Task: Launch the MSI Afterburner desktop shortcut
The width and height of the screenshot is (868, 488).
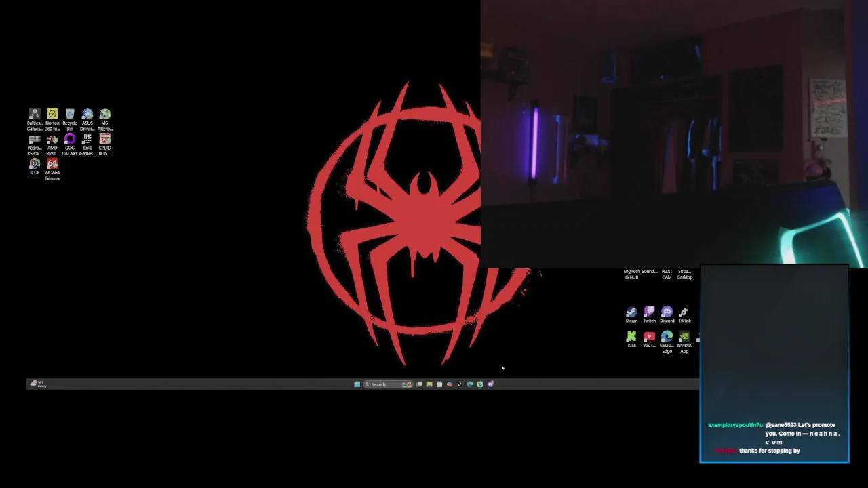Action: coord(105,119)
